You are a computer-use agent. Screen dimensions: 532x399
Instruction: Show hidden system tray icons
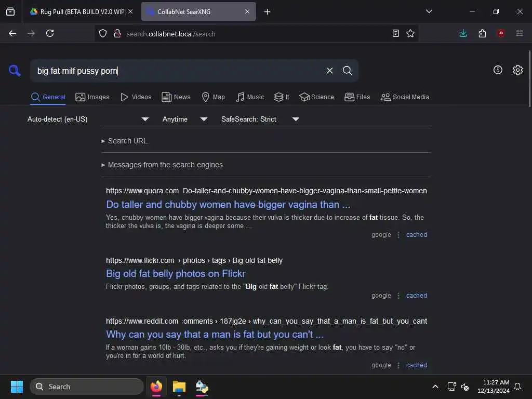point(435,387)
